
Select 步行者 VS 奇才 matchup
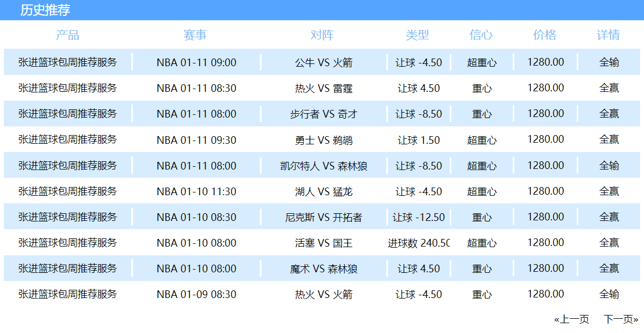[324, 114]
